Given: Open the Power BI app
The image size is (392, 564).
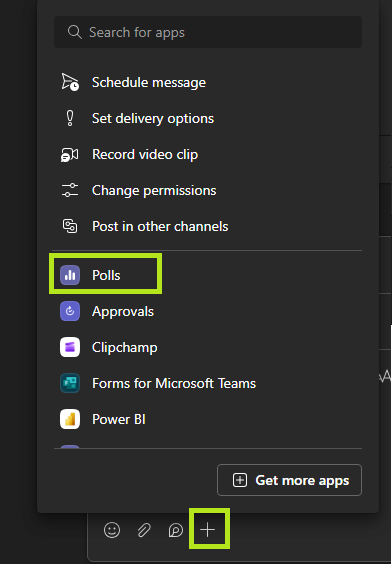Looking at the screenshot, I should point(208,419).
